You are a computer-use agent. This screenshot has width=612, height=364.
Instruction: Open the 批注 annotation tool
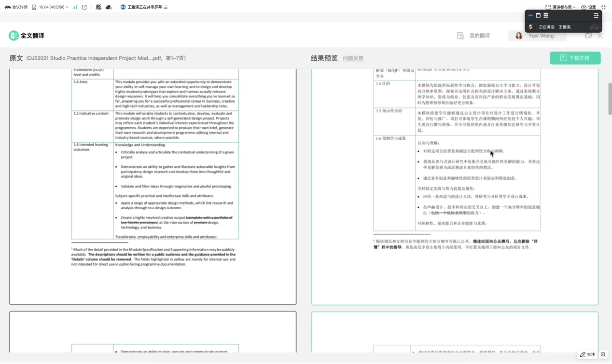[x=587, y=354]
